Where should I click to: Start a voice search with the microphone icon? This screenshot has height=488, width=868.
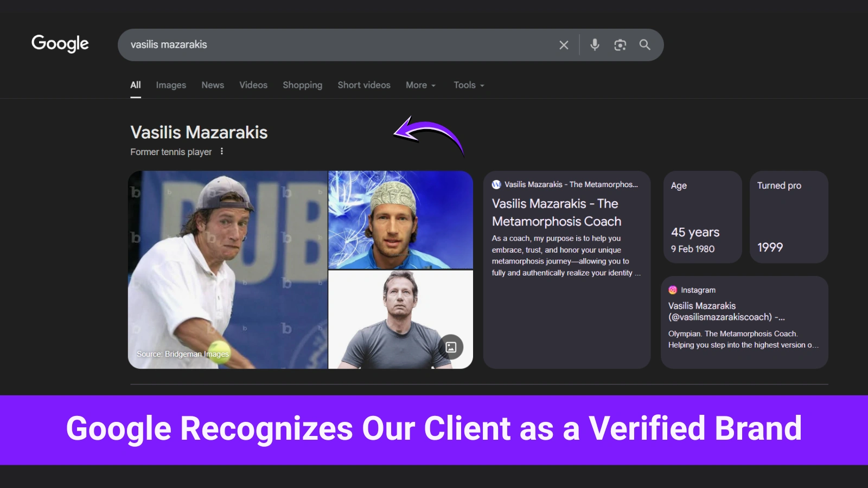(x=595, y=45)
